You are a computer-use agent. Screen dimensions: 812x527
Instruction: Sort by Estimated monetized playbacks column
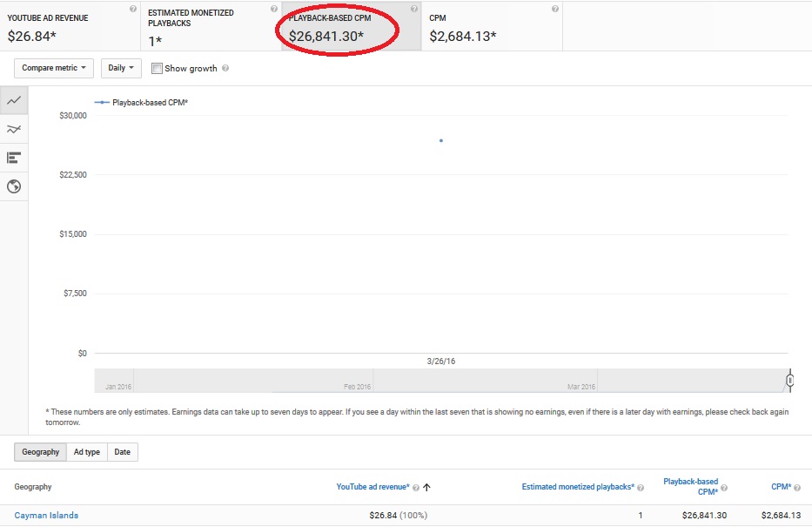click(577, 488)
